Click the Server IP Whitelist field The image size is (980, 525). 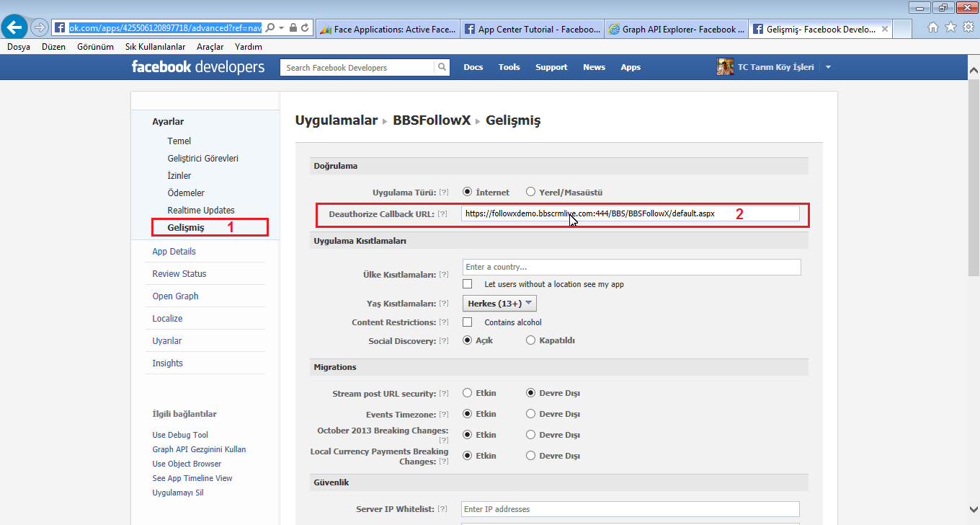pyautogui.click(x=631, y=509)
